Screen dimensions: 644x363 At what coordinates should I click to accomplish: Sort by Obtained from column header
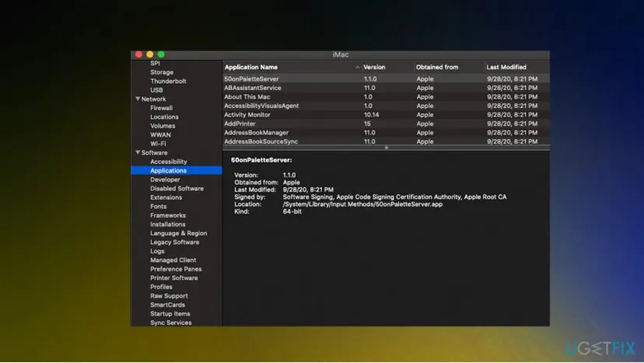click(x=436, y=67)
